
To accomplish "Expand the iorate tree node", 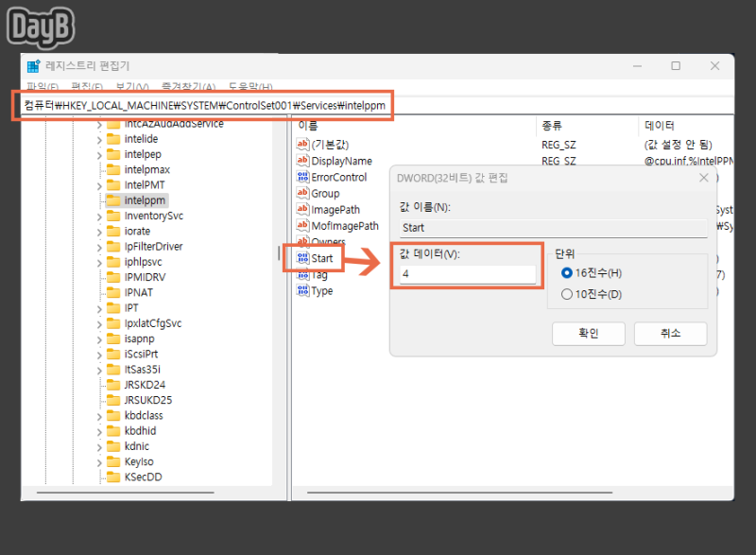I will click(99, 233).
